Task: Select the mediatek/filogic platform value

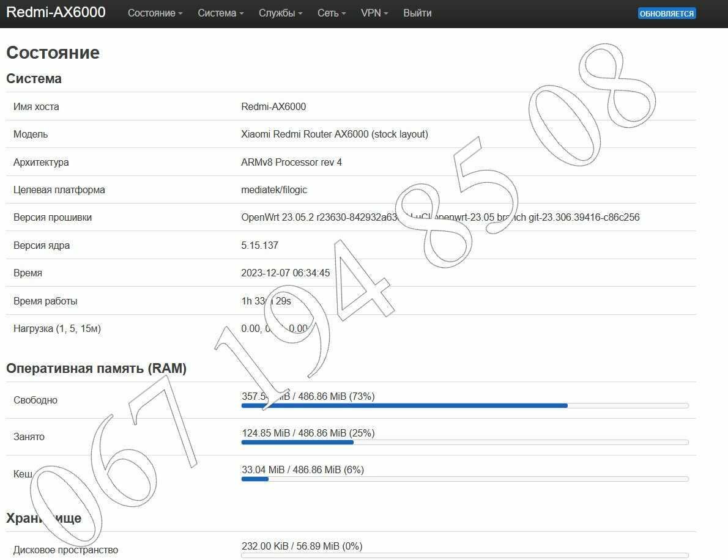Action: [274, 190]
